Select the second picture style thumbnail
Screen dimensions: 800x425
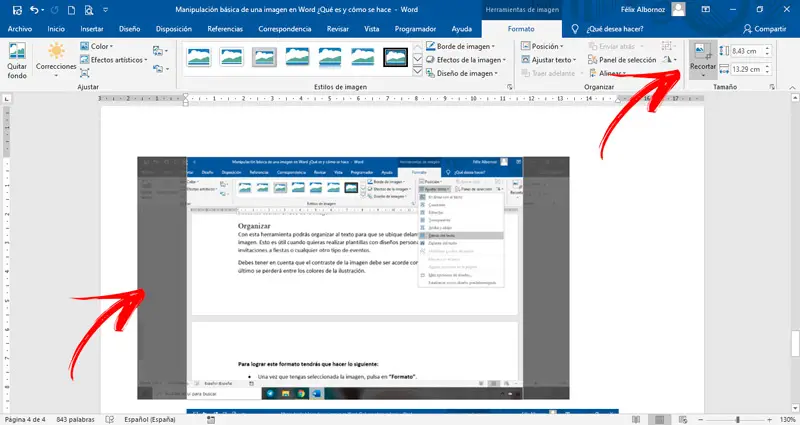tap(232, 57)
